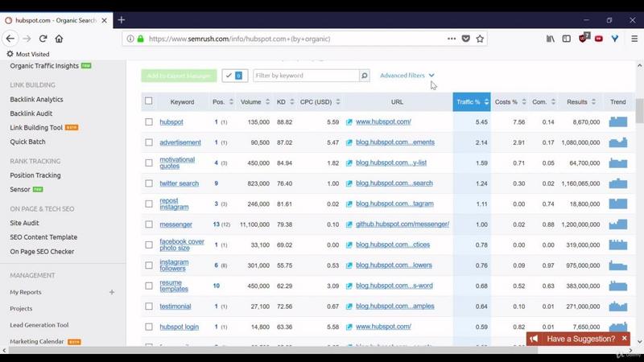Check the box for testimonial keyword
This screenshot has width=644, height=362.
pos(149,306)
